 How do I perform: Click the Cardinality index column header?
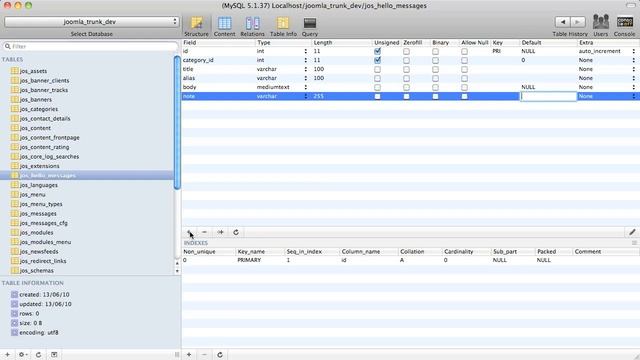(x=467, y=252)
